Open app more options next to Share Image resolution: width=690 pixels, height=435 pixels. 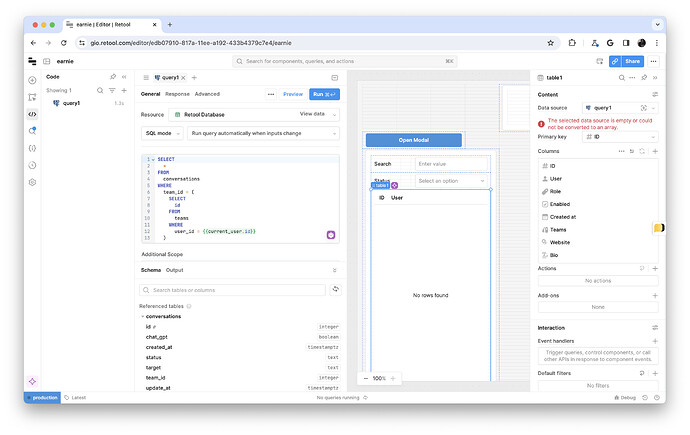(653, 61)
